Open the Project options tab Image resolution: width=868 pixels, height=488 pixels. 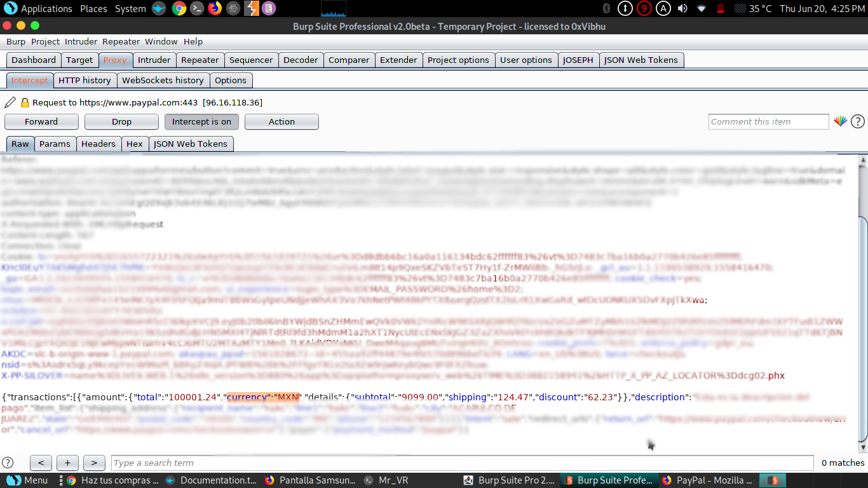pyautogui.click(x=458, y=60)
